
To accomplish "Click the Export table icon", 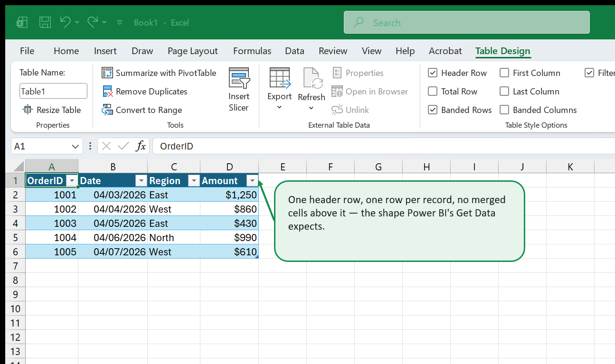I will (279, 78).
